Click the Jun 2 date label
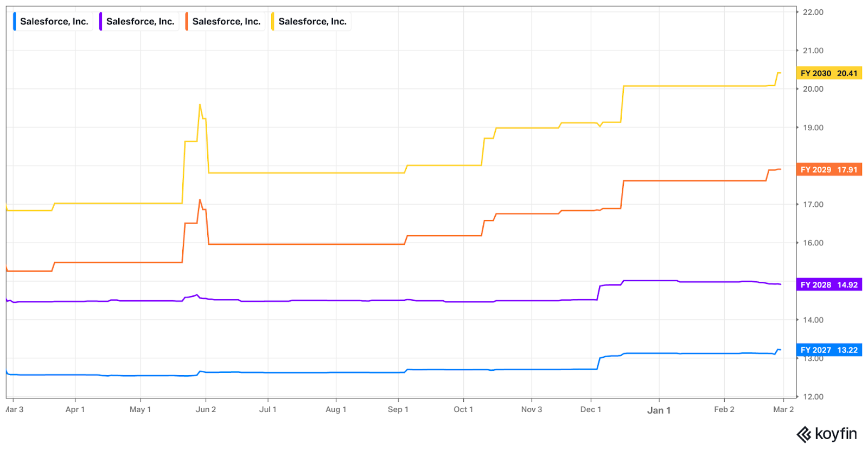This screenshot has height=449, width=868. (206, 409)
